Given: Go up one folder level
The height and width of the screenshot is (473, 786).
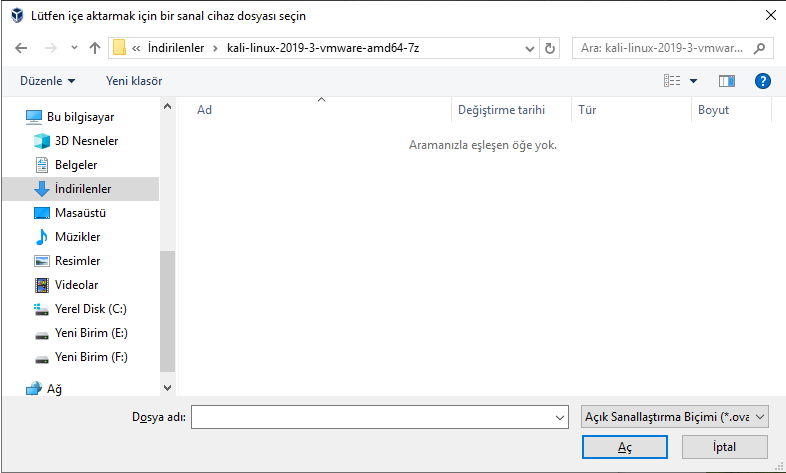Looking at the screenshot, I should point(95,48).
